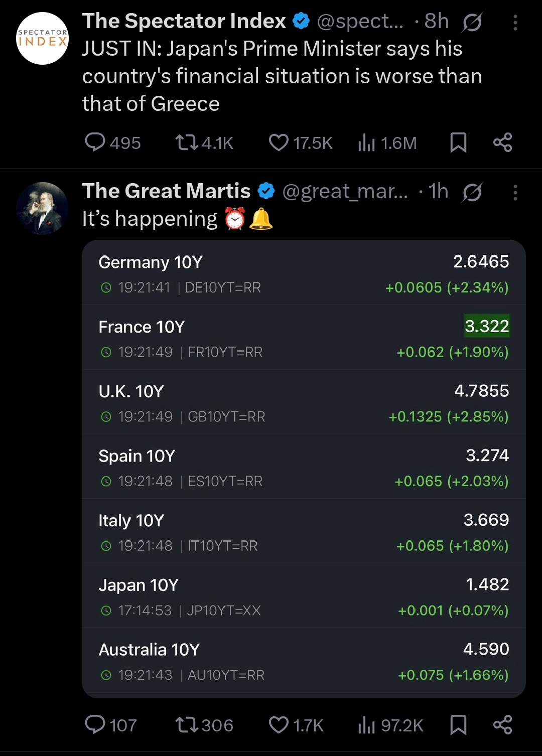The width and height of the screenshot is (542, 756).
Task: Tap the Grok icon on Great Martis tweet
Action: pyautogui.click(x=472, y=192)
